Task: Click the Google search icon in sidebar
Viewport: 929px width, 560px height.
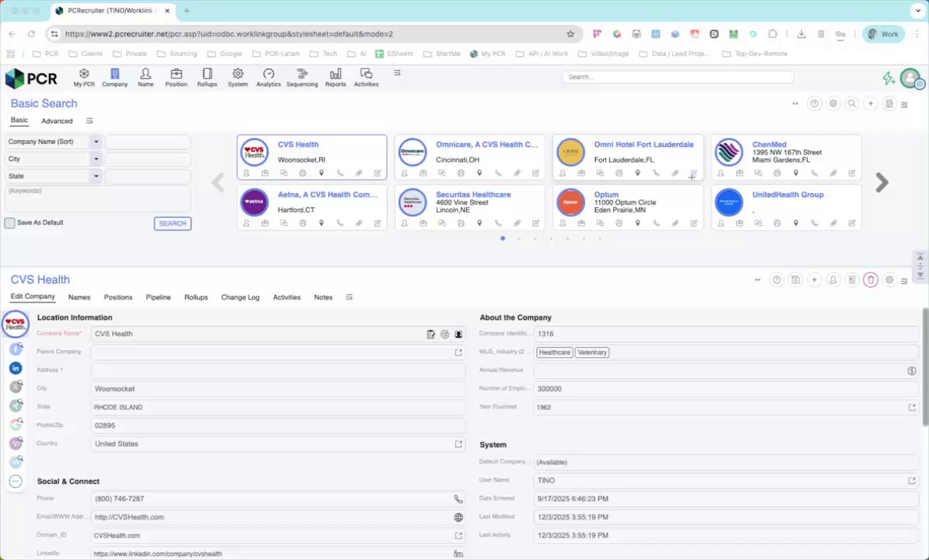Action: tap(16, 425)
